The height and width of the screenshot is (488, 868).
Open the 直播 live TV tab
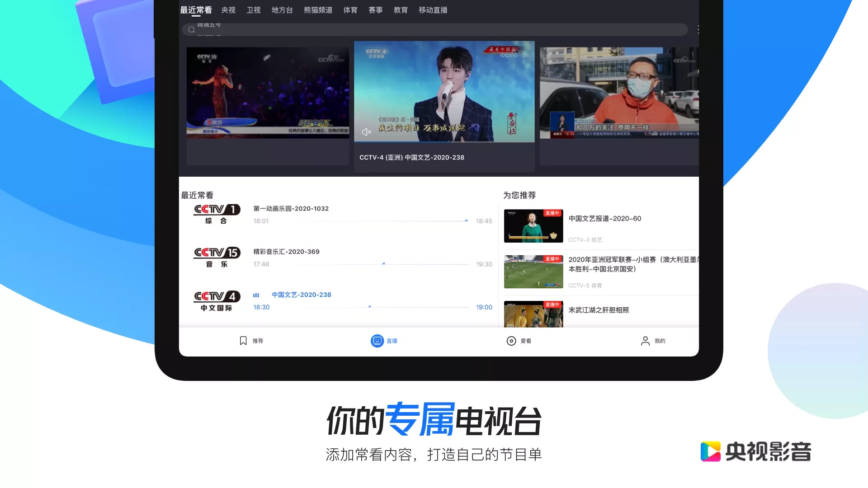(x=384, y=341)
